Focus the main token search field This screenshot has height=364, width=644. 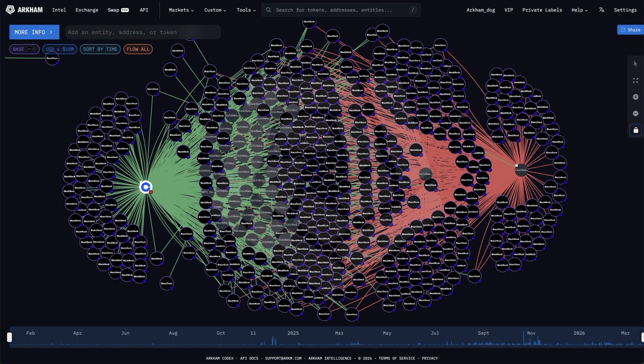coord(341,10)
